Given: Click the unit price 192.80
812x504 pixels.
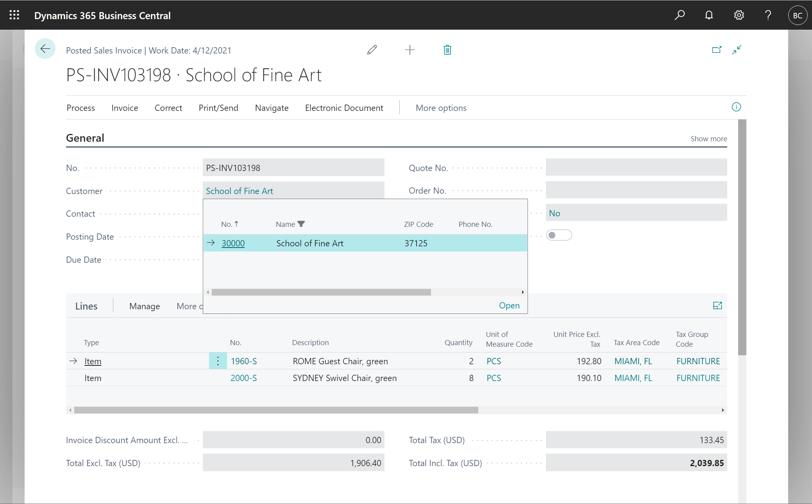Looking at the screenshot, I should tap(589, 361).
